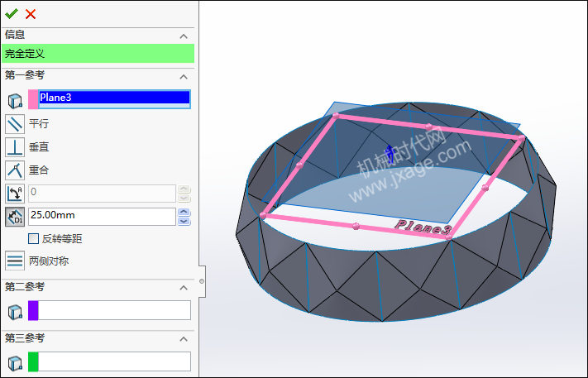588x378 pixels.
Task: Click the panel splitter collapse handle
Action: pyautogui.click(x=202, y=281)
